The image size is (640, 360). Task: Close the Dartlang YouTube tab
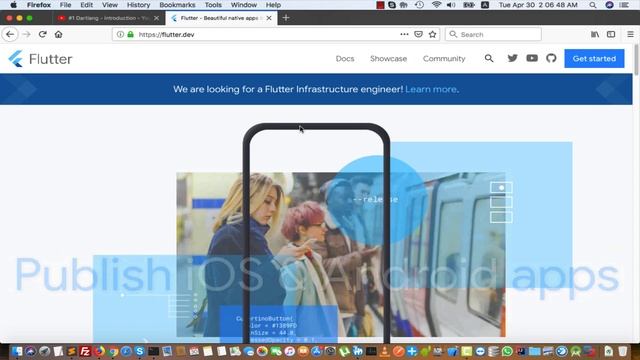click(x=156, y=18)
